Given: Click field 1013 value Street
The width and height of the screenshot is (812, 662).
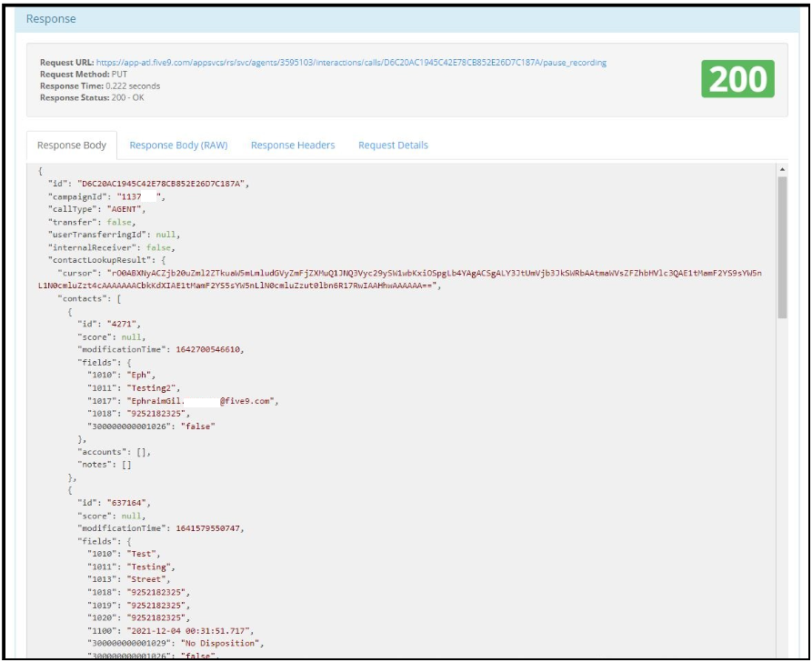Looking at the screenshot, I should point(146,579).
